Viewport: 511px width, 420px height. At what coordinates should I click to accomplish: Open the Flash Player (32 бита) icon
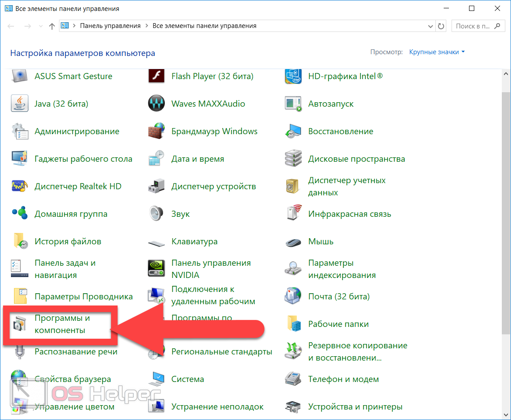tap(156, 76)
